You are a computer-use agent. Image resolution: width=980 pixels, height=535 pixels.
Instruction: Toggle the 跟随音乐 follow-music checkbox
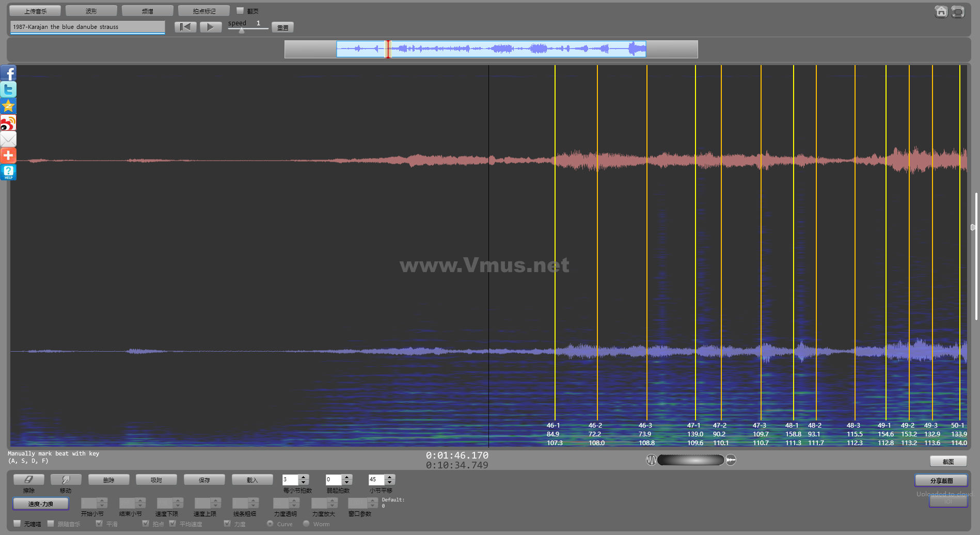[51, 524]
